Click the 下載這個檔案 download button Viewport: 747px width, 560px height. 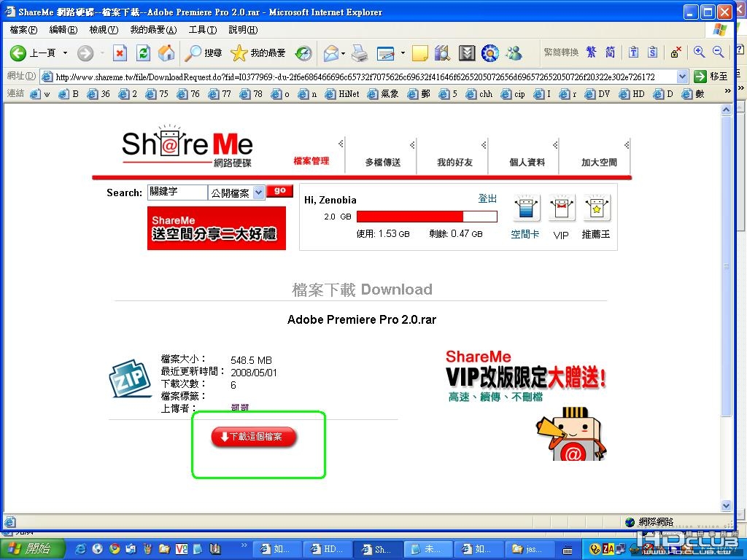click(254, 437)
